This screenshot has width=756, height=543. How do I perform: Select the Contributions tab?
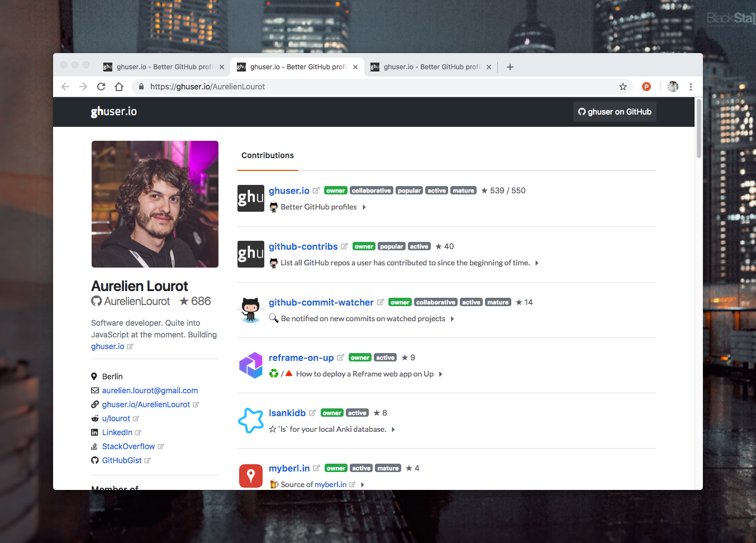268,155
